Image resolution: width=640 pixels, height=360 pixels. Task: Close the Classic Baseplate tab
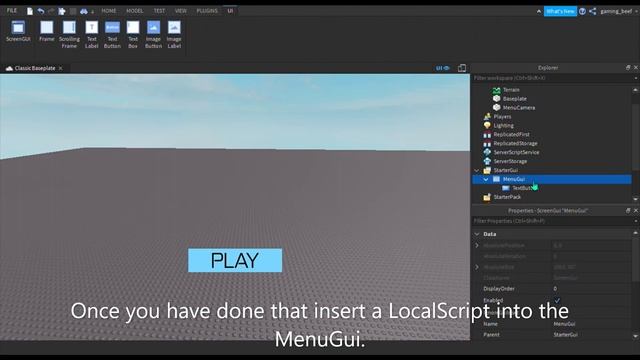pyautogui.click(x=60, y=68)
